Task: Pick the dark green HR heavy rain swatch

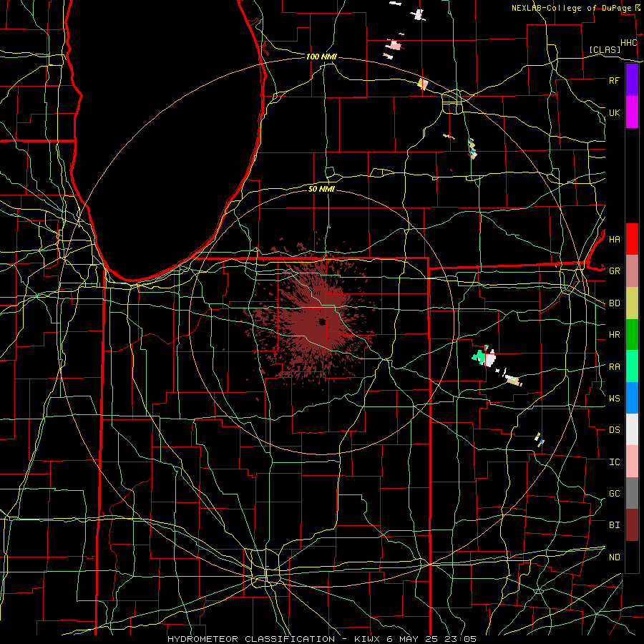Action: coord(632,334)
